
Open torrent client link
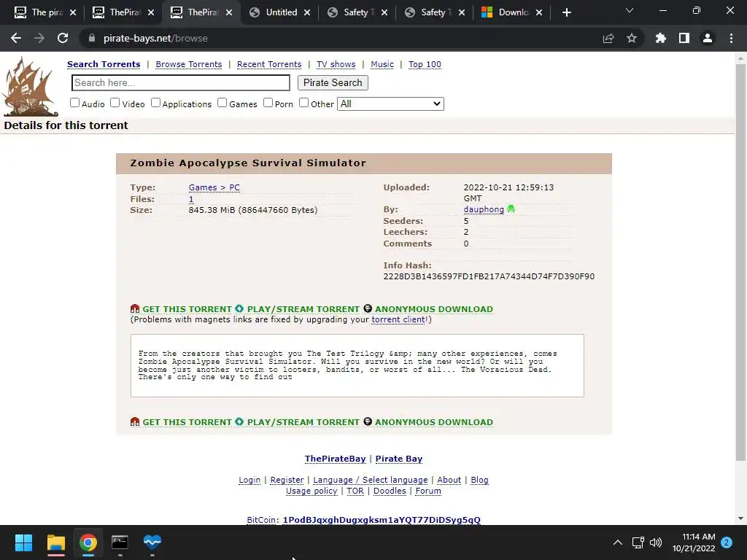(398, 319)
